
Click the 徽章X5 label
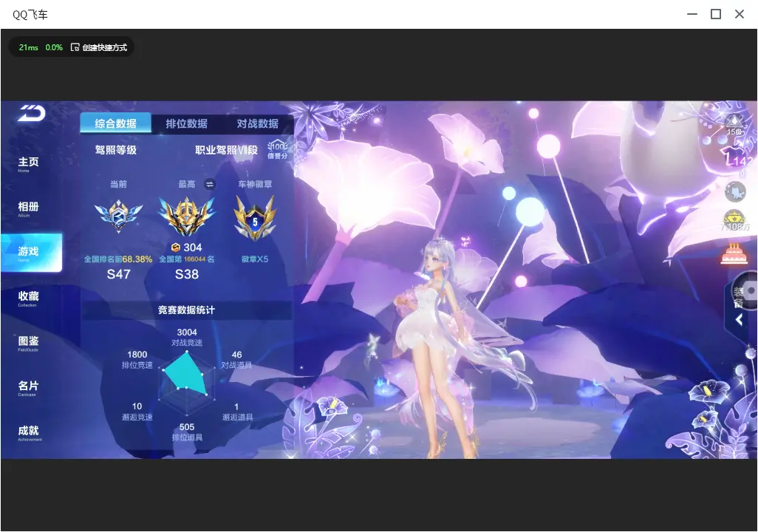255,259
